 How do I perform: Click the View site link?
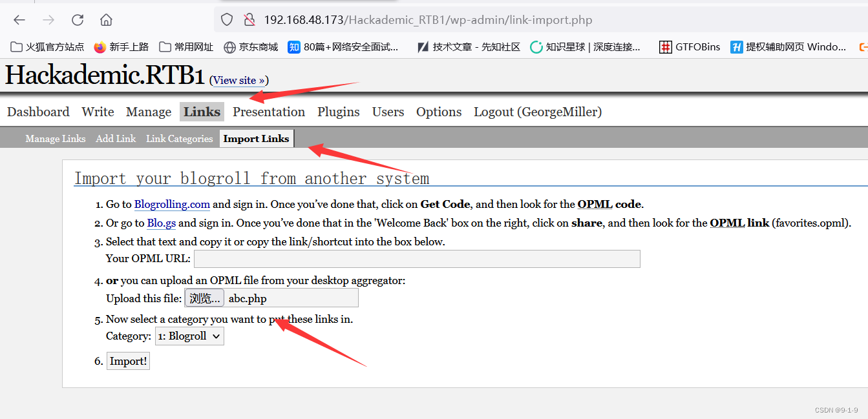(238, 80)
